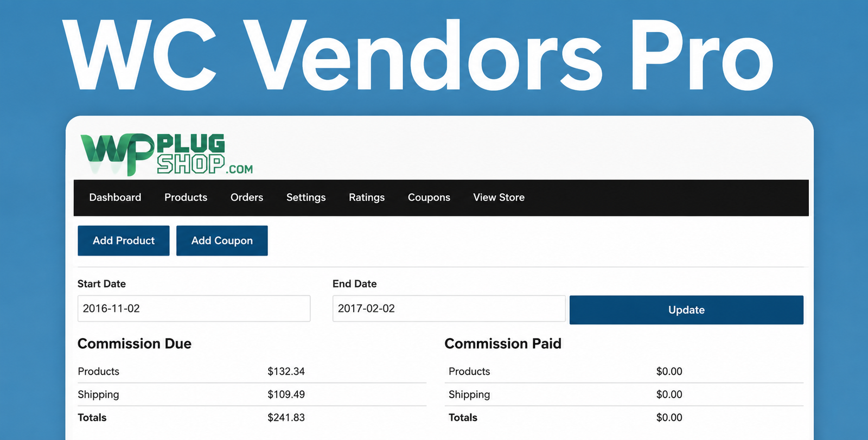Click Totals row under Commission Paid
The width and height of the screenshot is (868, 440).
click(x=624, y=418)
